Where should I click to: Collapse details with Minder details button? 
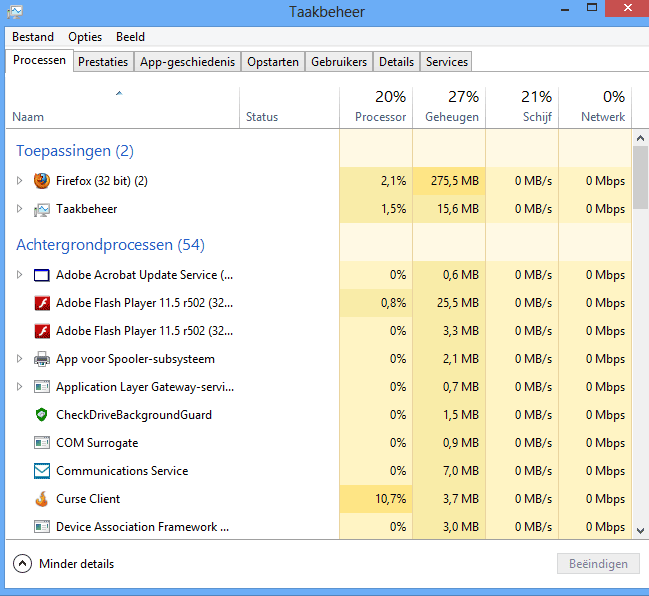[x=64, y=564]
